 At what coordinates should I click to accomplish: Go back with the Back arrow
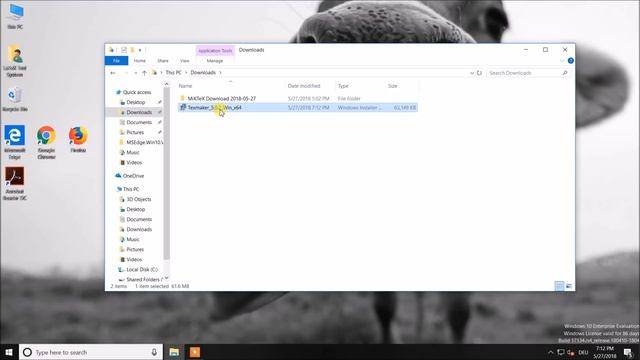(x=113, y=73)
